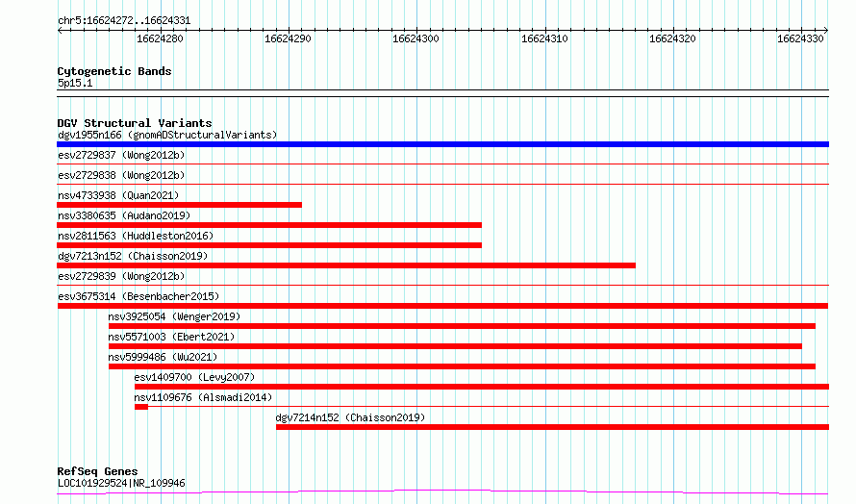This screenshot has width=856, height=504.
Task: Select the esv3675314 (Besenbacher2015) red bar
Action: (x=442, y=306)
